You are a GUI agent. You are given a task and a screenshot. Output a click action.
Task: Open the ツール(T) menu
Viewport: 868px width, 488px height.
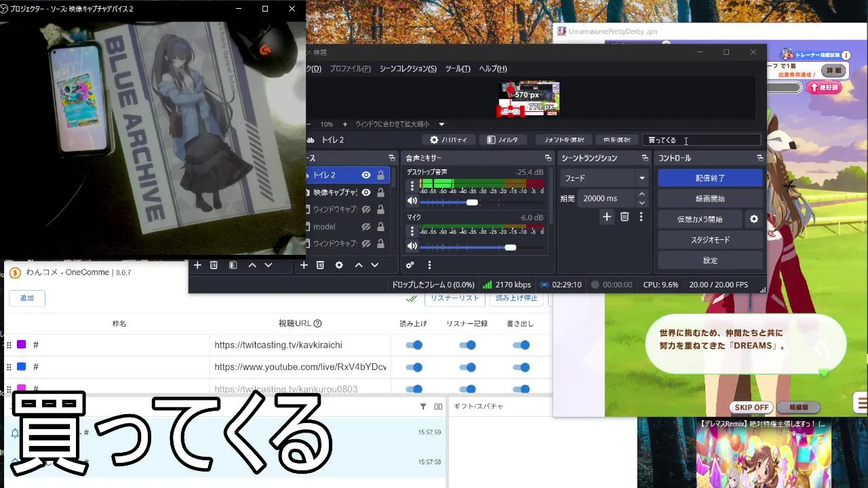coord(458,68)
